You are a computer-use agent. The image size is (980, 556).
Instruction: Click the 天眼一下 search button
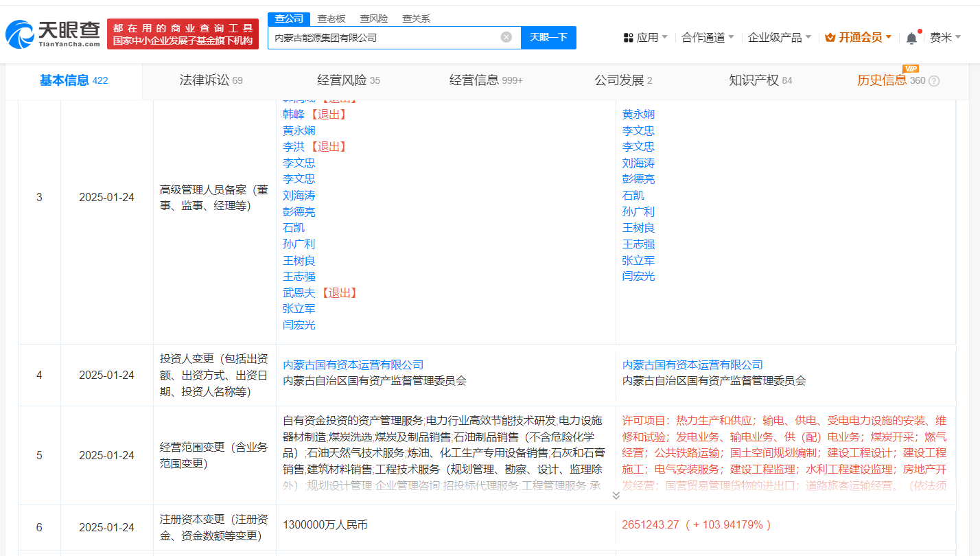(548, 38)
